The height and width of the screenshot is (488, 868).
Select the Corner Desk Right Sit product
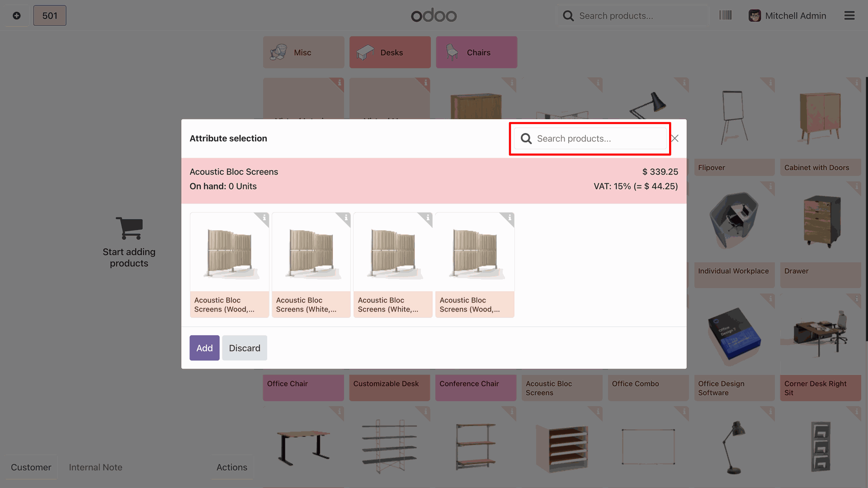click(x=821, y=347)
